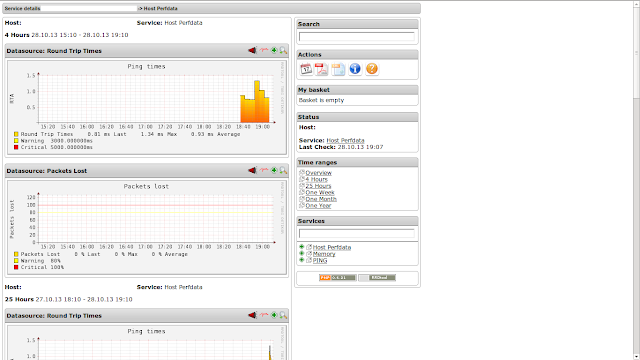Export data as XML from Actions
Image resolution: width=640 pixels, height=360 pixels.
(338, 69)
